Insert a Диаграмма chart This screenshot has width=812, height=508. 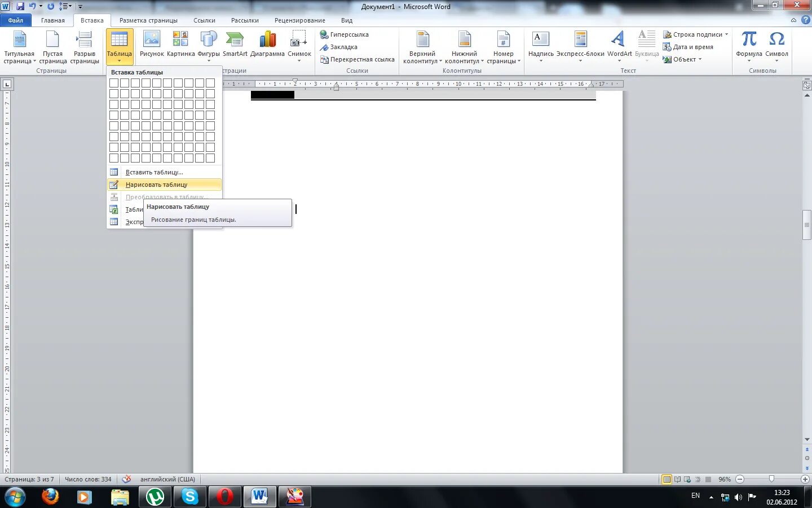[267, 45]
